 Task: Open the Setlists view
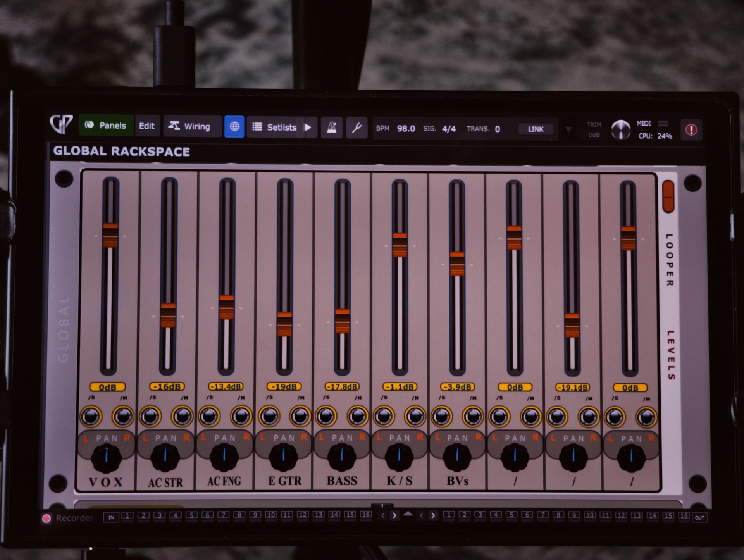[x=276, y=127]
